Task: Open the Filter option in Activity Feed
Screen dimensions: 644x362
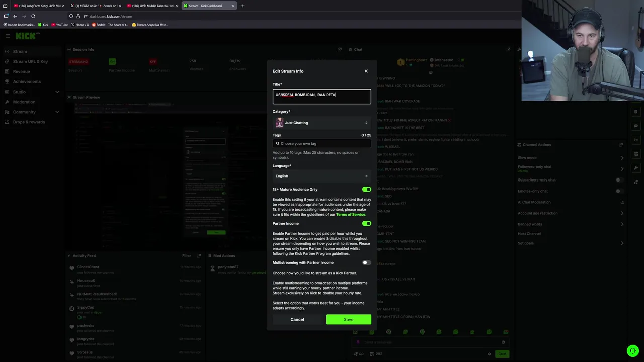Action: point(187,256)
